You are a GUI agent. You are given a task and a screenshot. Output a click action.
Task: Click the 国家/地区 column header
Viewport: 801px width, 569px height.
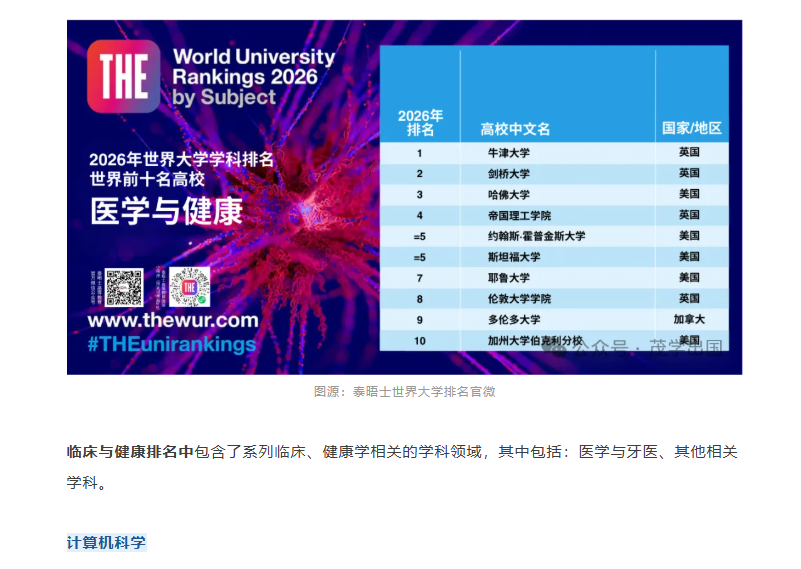click(691, 129)
